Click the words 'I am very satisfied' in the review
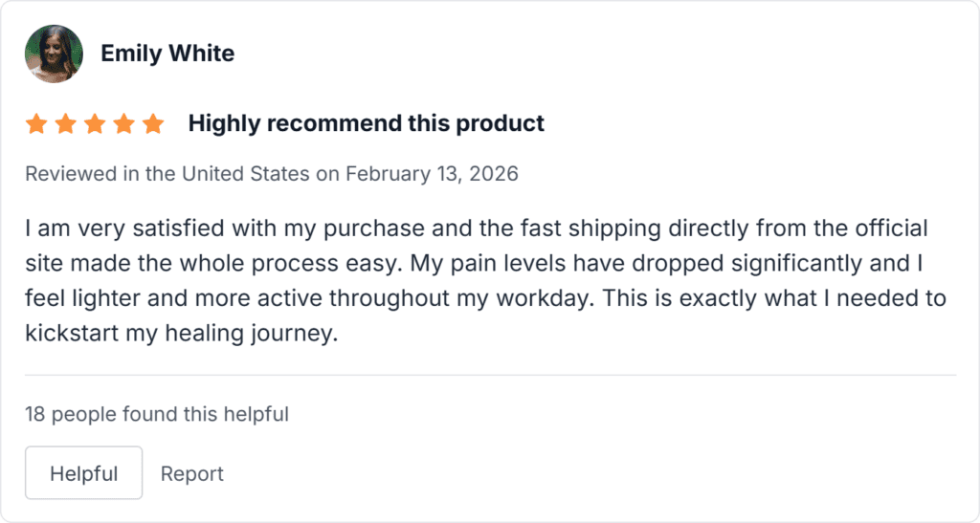This screenshot has height=523, width=980. pyautogui.click(x=102, y=229)
